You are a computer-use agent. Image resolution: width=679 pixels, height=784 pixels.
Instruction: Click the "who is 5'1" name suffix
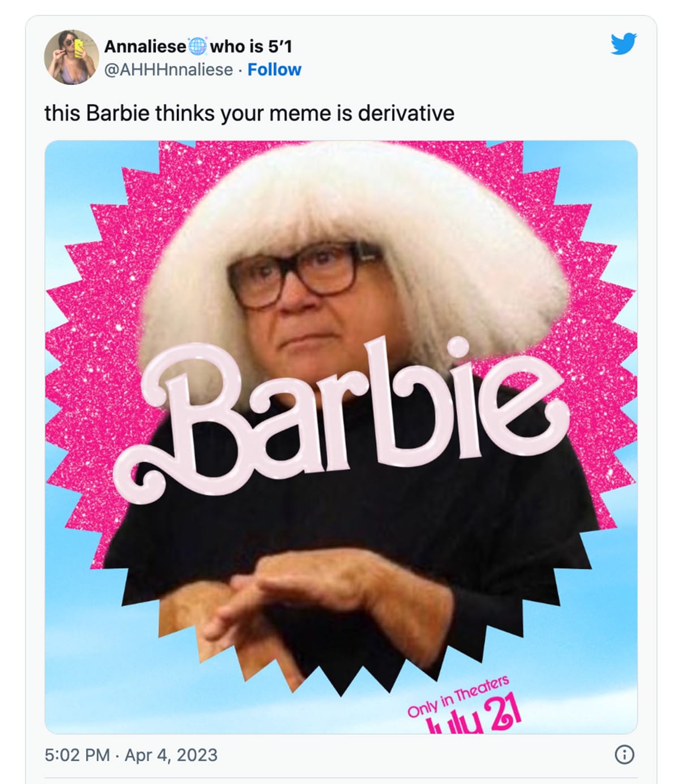pos(251,46)
